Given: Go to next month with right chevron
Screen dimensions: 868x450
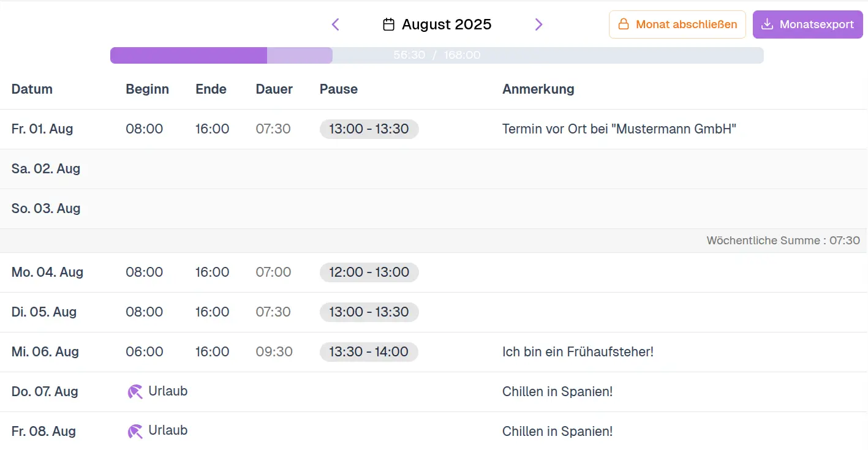Looking at the screenshot, I should (x=538, y=24).
